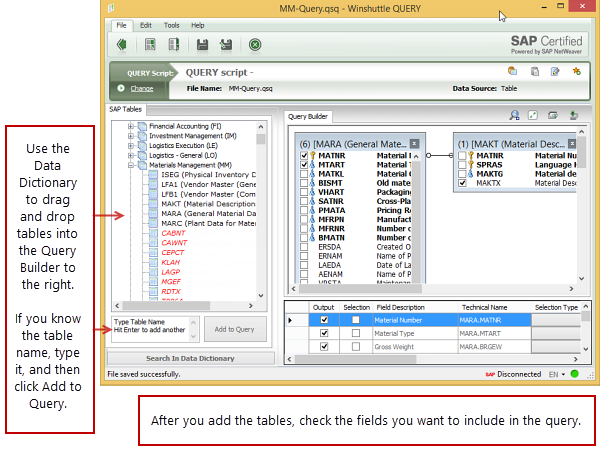Expand the Logistics Execution (LE) node
This screenshot has height=455, width=600.
(x=131, y=145)
